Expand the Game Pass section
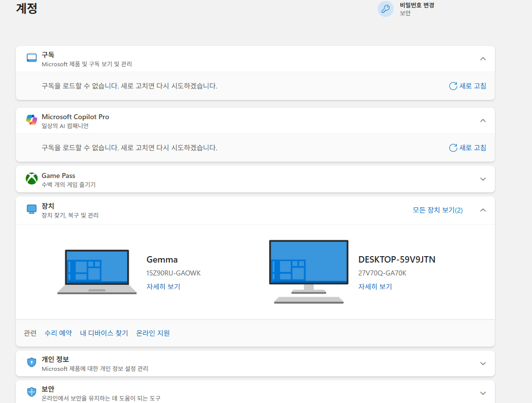This screenshot has width=532, height=403. pos(483,179)
